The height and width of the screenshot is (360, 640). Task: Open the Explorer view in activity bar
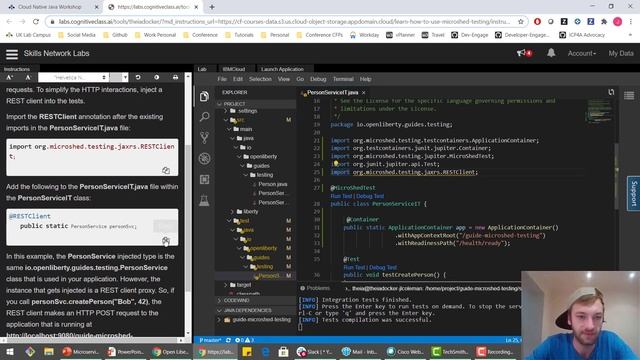204,97
